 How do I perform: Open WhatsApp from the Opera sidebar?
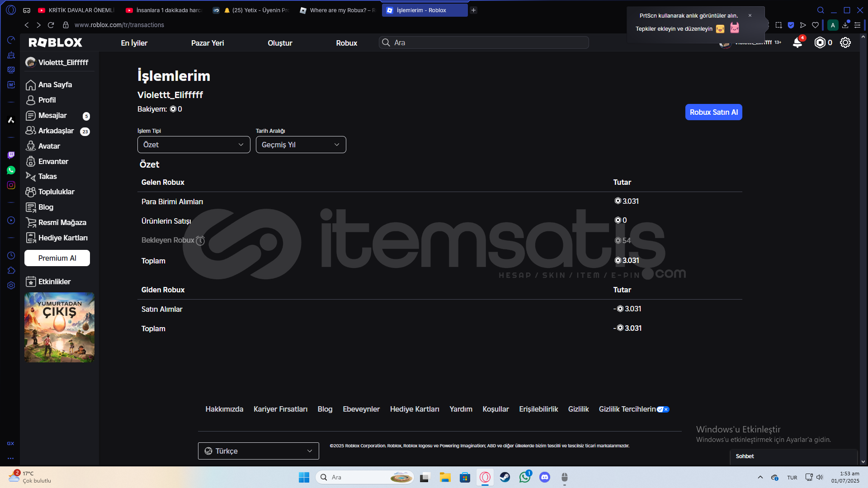coord(11,170)
